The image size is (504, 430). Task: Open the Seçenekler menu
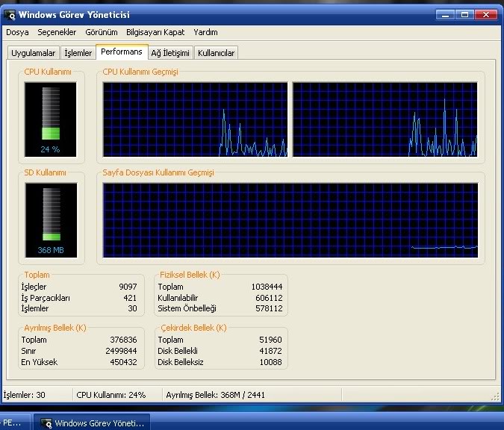point(57,32)
